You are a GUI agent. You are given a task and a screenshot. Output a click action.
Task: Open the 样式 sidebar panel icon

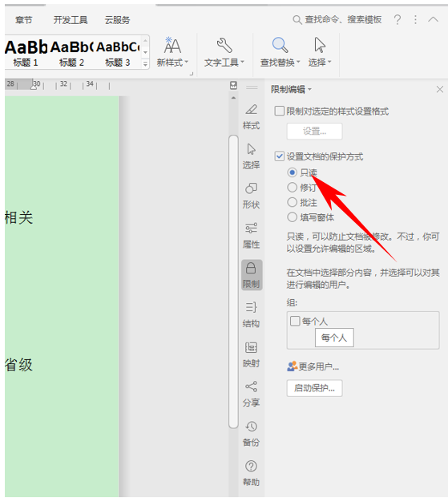pos(251,116)
